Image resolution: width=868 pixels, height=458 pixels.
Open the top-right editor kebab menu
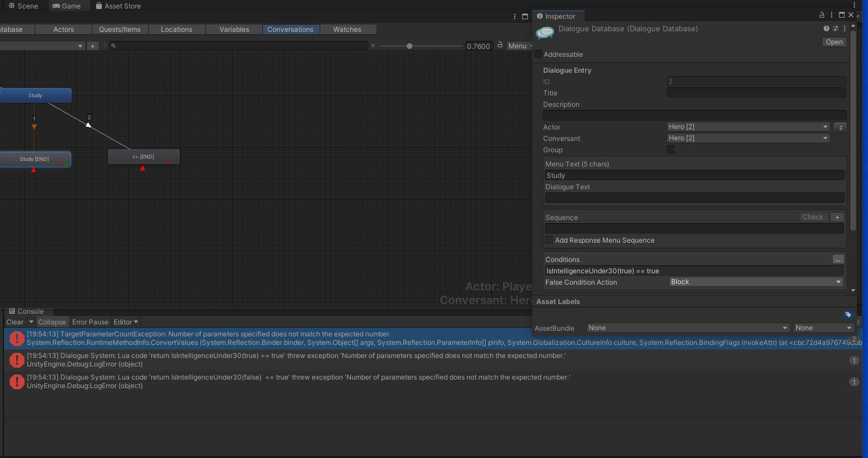[854, 5]
